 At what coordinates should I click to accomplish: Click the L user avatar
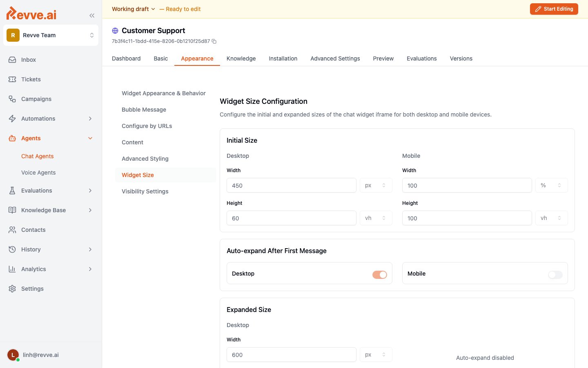click(13, 355)
